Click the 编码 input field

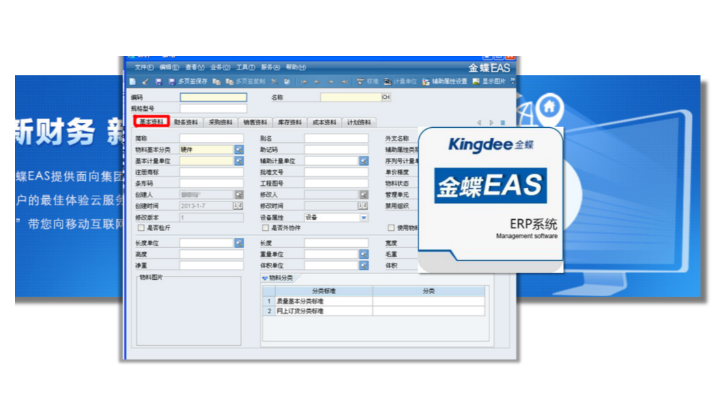[x=213, y=97]
